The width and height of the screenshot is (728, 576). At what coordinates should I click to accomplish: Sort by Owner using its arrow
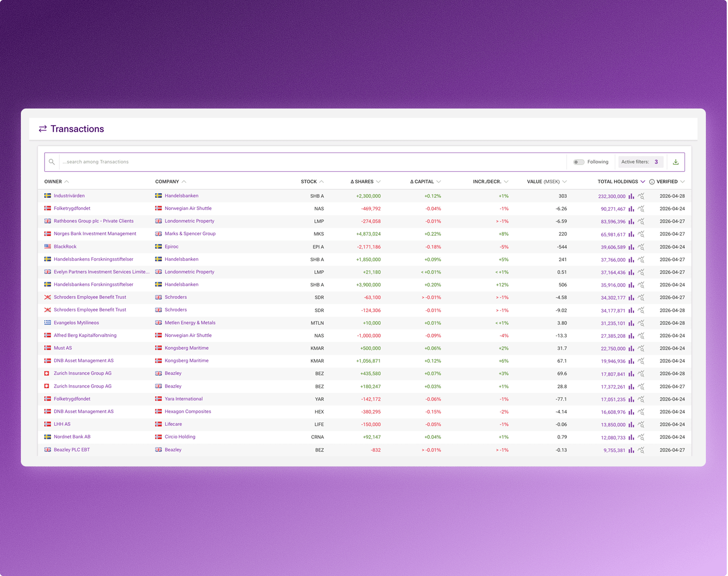[67, 182]
